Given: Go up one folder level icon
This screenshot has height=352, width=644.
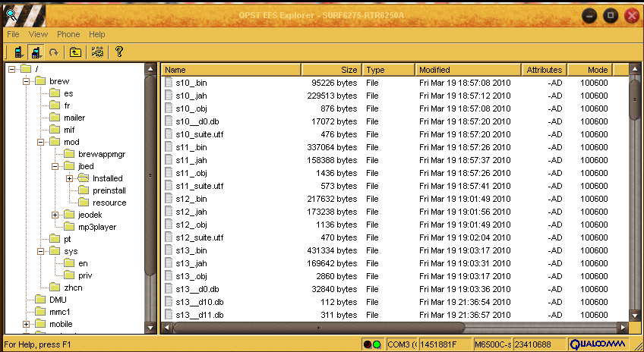Looking at the screenshot, I should coord(75,52).
